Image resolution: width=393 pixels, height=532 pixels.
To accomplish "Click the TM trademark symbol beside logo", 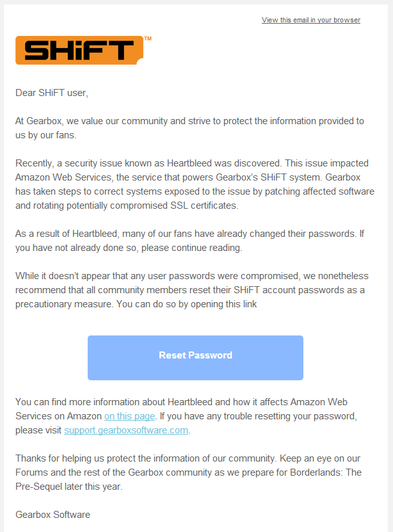I will [x=148, y=38].
